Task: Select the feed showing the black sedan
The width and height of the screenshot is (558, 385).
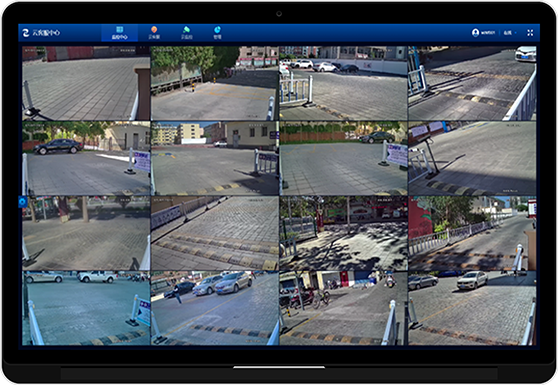Action: point(86,158)
